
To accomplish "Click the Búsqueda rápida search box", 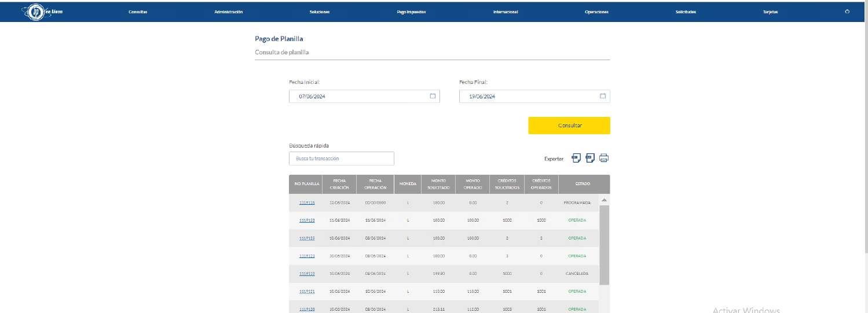I will click(x=342, y=159).
